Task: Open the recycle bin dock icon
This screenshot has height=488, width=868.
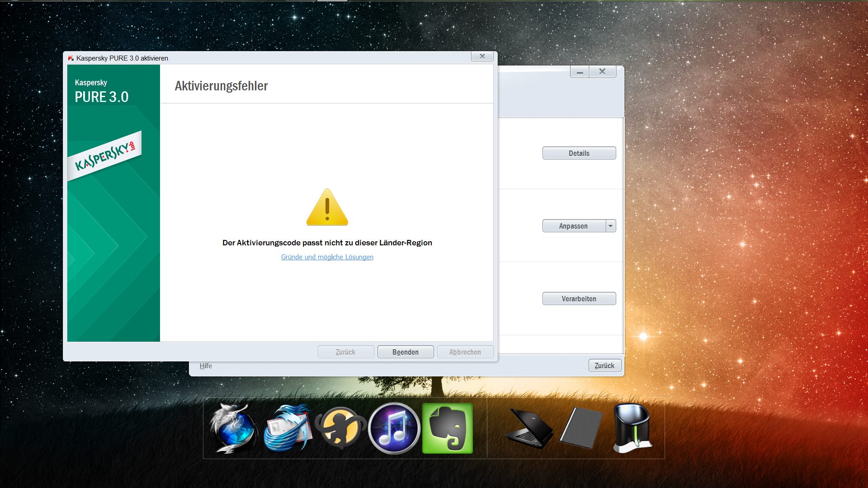Action: (x=632, y=428)
